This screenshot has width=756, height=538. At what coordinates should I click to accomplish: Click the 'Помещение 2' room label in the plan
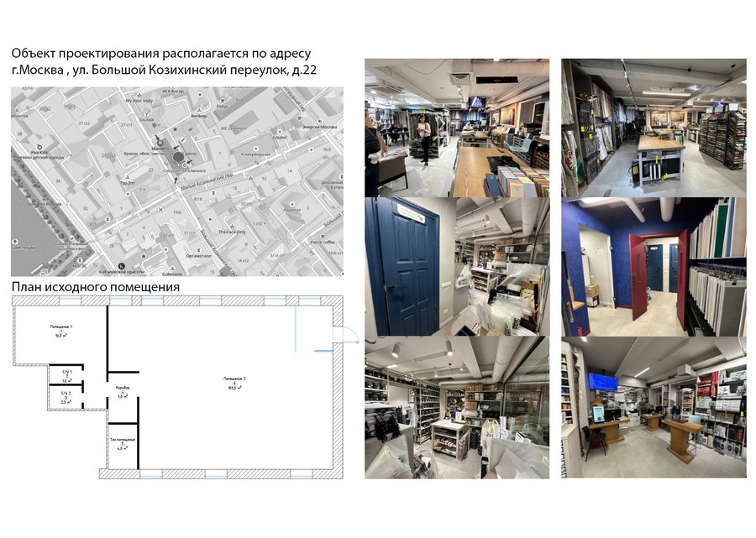pos(234,379)
